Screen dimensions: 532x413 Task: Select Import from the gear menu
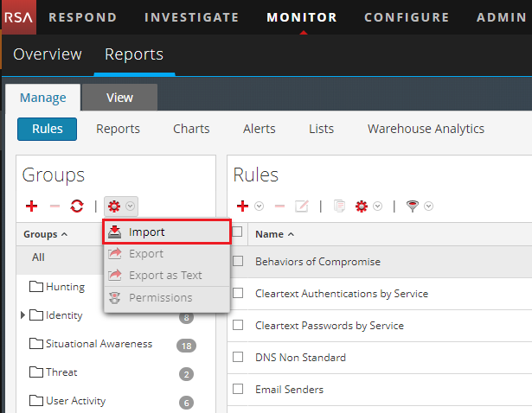[x=146, y=232]
